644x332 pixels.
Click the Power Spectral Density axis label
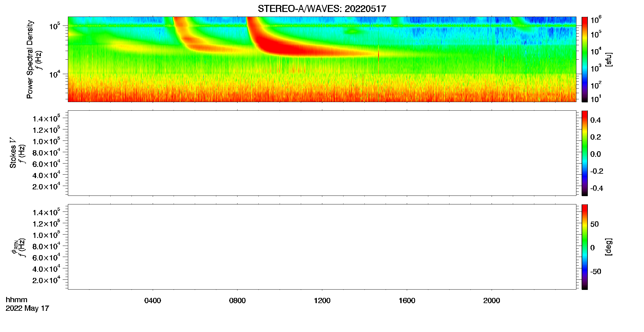[30, 59]
